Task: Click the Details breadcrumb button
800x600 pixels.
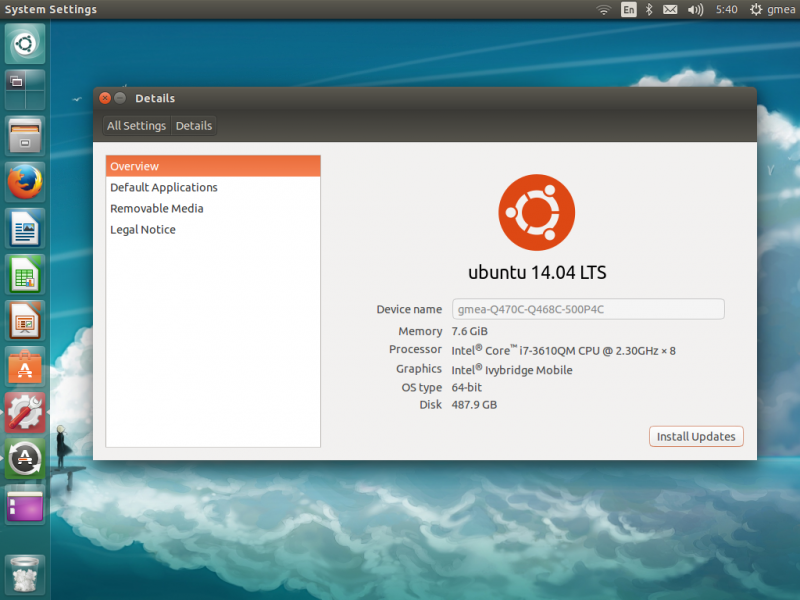Action: pyautogui.click(x=194, y=126)
